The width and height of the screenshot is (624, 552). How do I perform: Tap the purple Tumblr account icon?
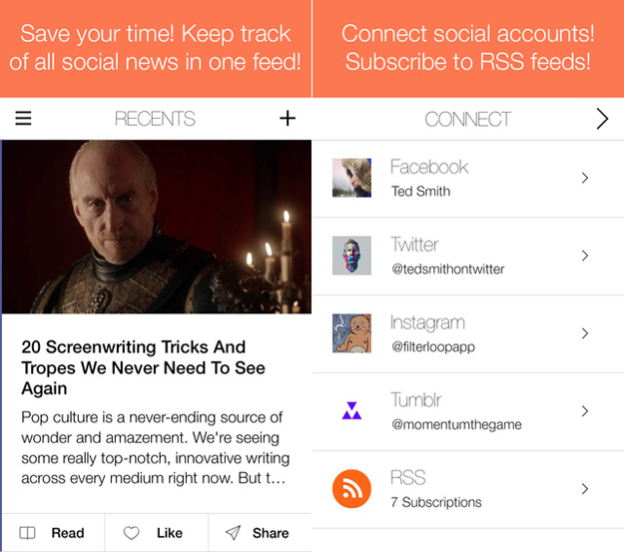(x=352, y=411)
